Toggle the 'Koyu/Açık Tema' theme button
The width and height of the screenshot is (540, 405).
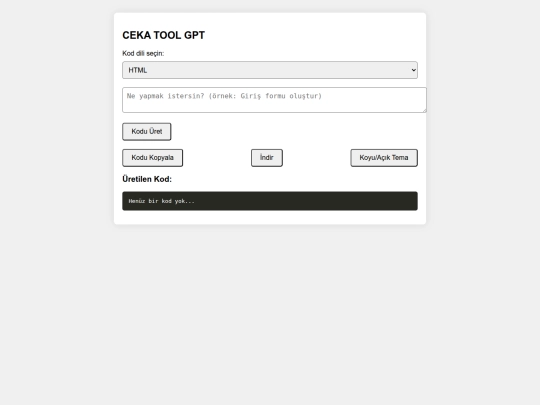384,158
